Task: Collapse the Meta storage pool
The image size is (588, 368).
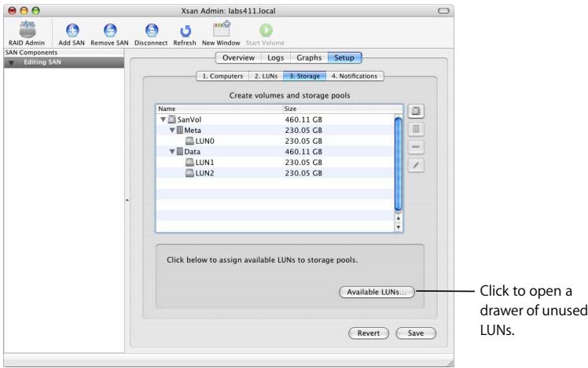Action: point(172,131)
